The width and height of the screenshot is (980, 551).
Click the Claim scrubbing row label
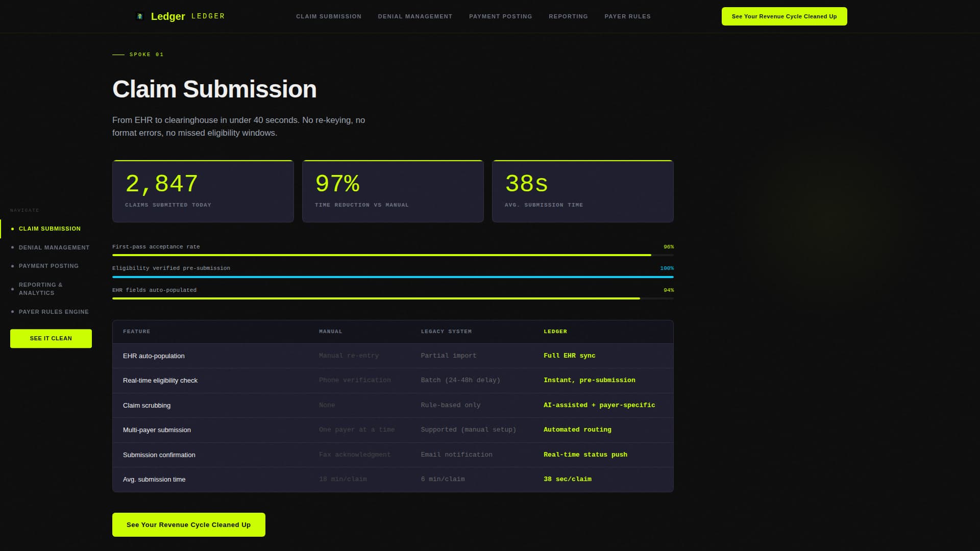coord(146,406)
